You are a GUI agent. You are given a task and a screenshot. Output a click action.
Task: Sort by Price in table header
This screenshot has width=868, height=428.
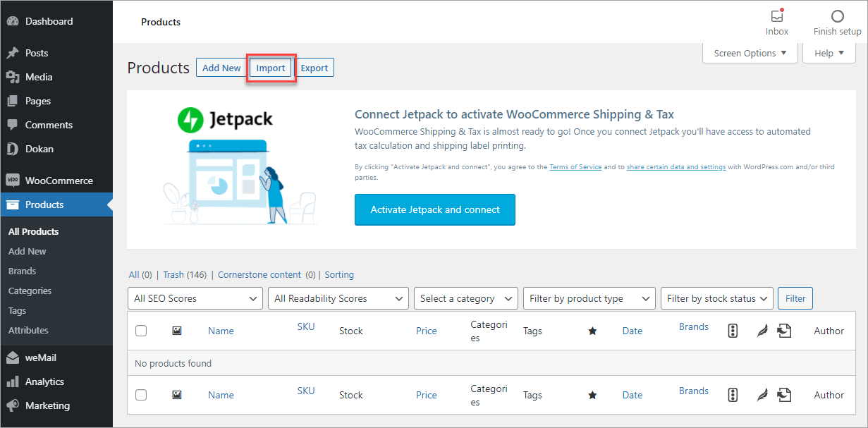click(x=427, y=331)
